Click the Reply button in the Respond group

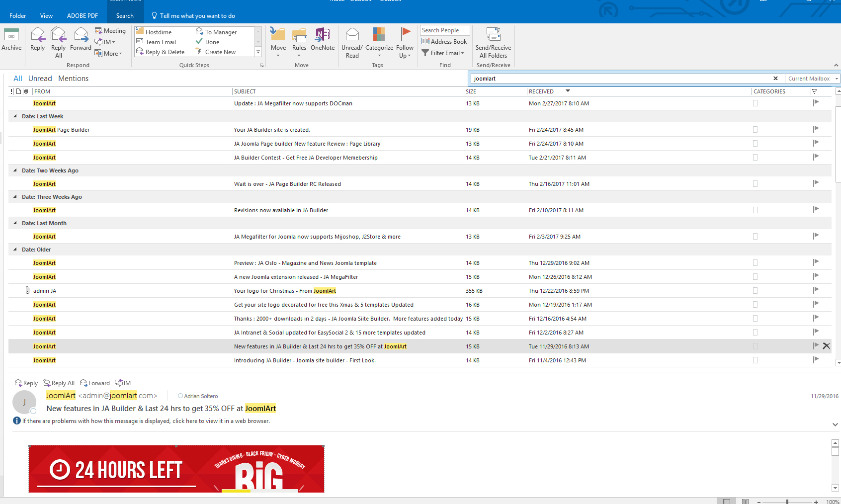pyautogui.click(x=37, y=40)
